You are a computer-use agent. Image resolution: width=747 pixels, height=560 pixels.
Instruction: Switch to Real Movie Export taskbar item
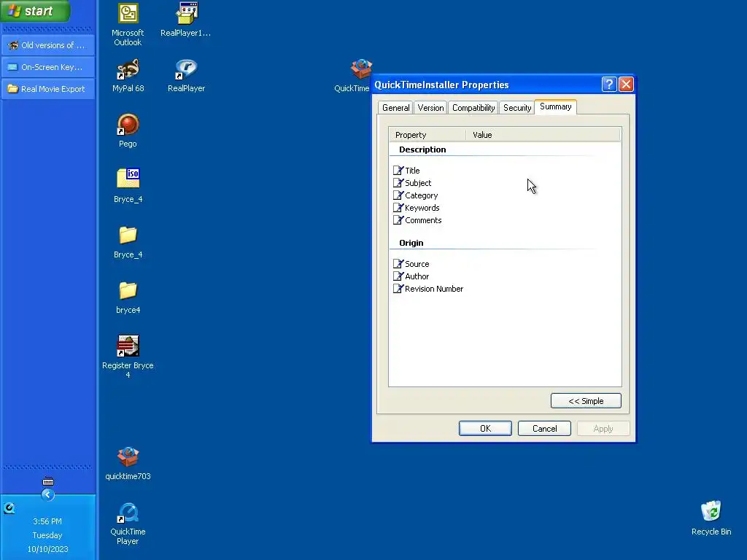pos(48,89)
